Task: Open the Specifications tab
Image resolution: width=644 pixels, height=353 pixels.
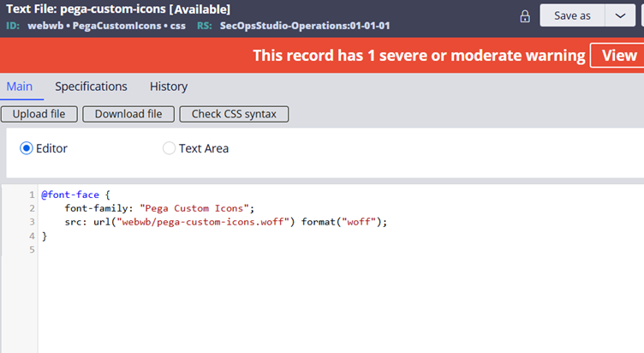Action: pos(91,87)
